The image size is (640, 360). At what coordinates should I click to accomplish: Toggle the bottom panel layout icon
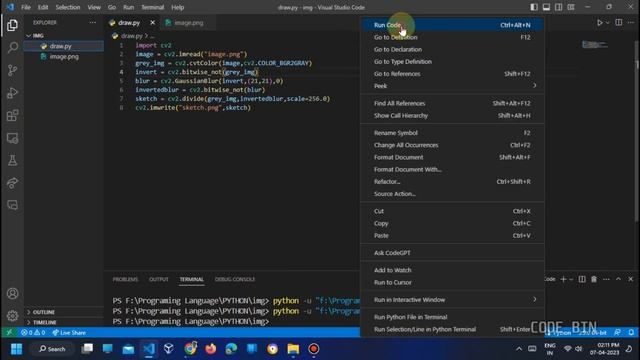pyautogui.click(x=546, y=7)
